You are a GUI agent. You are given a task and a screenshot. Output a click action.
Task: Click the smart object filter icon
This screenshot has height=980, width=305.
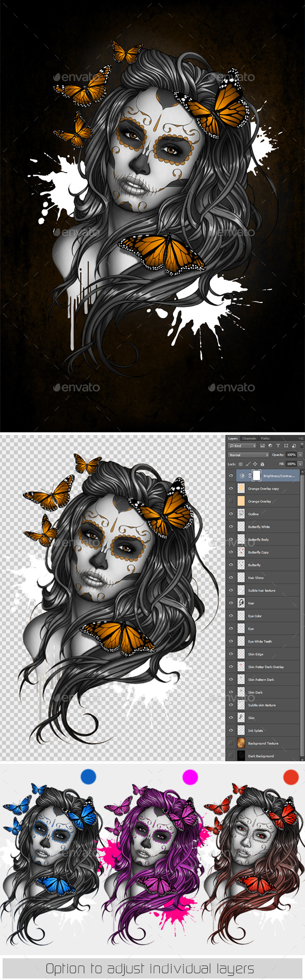(294, 446)
